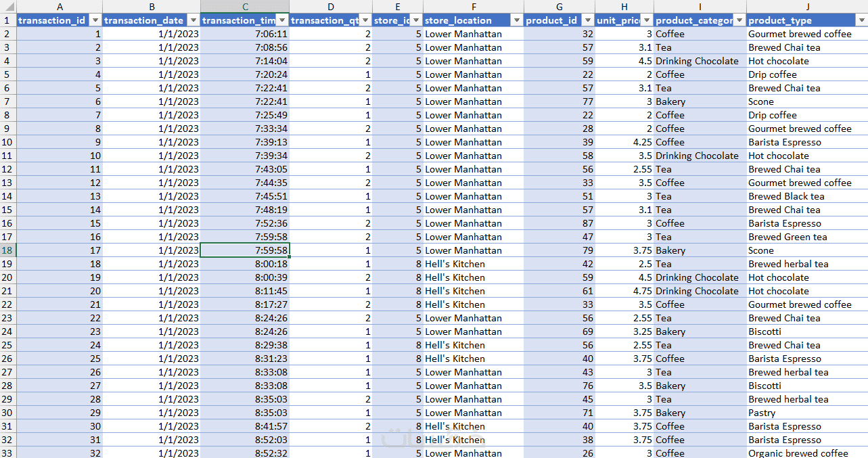Open the product_id filter dropdown

pyautogui.click(x=588, y=20)
